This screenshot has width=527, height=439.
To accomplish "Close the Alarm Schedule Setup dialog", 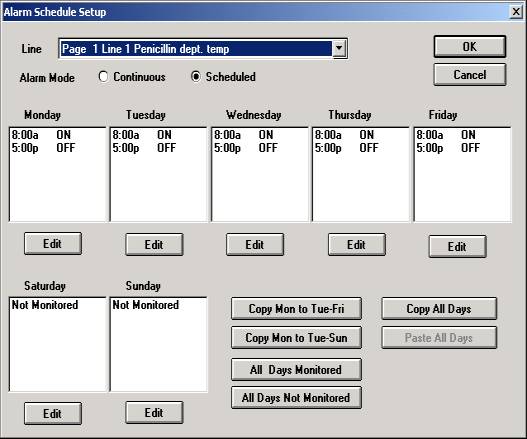I will coord(516,12).
